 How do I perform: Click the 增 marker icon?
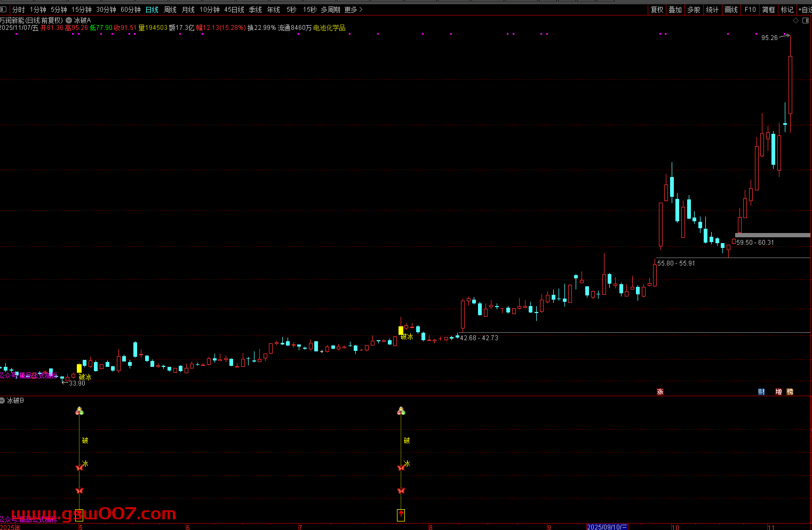pos(778,392)
